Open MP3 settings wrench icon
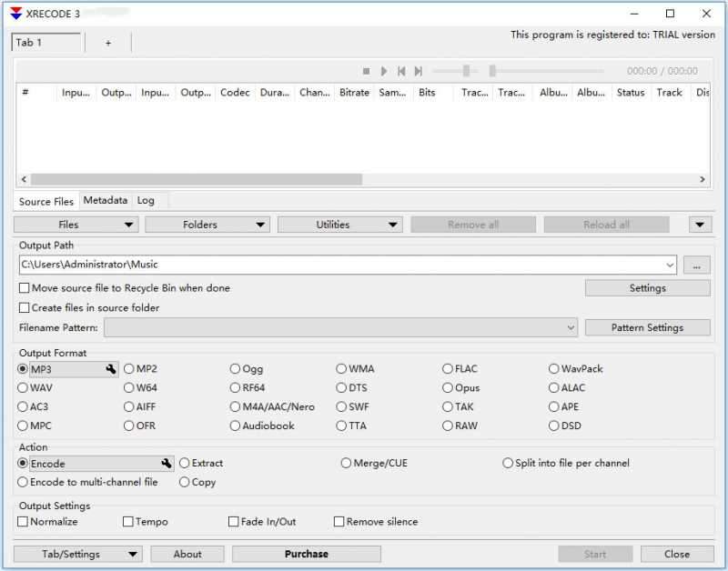Viewport: 728px width, 571px height. click(111, 369)
